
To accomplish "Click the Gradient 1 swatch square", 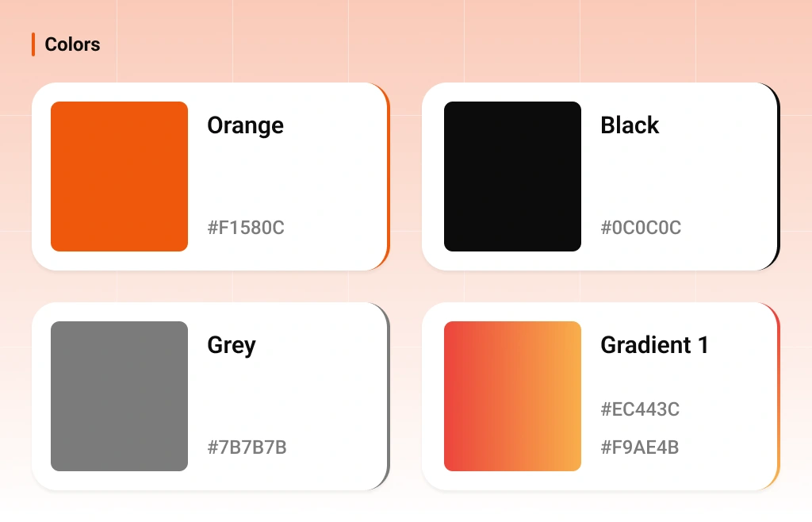I will [513, 396].
